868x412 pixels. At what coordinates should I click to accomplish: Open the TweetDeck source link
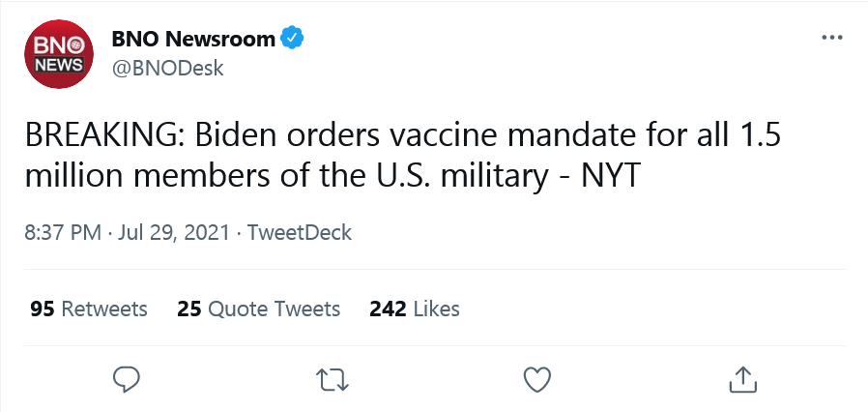pyautogui.click(x=299, y=232)
